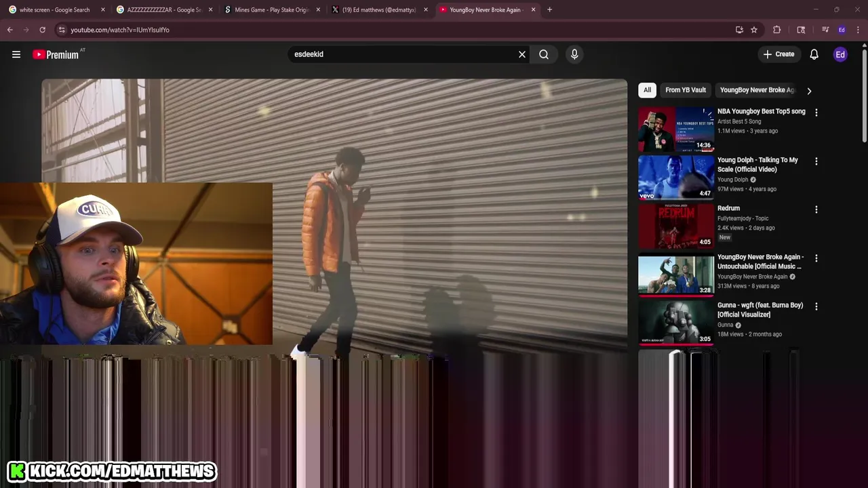Viewport: 868px width, 488px height.
Task: Reload the YouTube page
Action: coord(42,30)
